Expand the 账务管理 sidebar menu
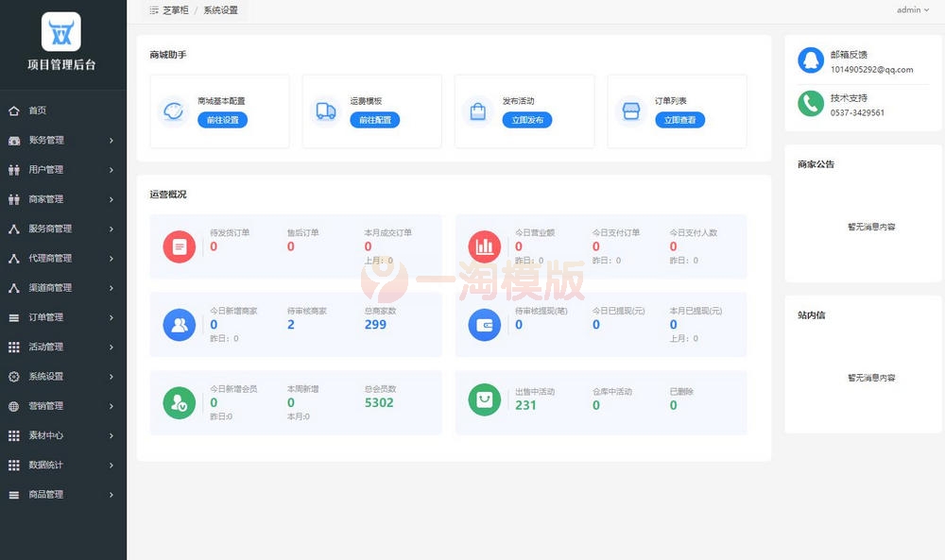 coord(62,141)
